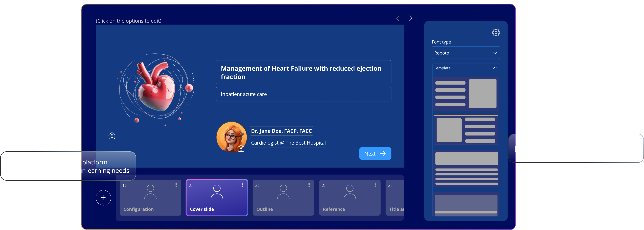
Task: Click the camera icon on presenter avatar
Action: coord(241,149)
